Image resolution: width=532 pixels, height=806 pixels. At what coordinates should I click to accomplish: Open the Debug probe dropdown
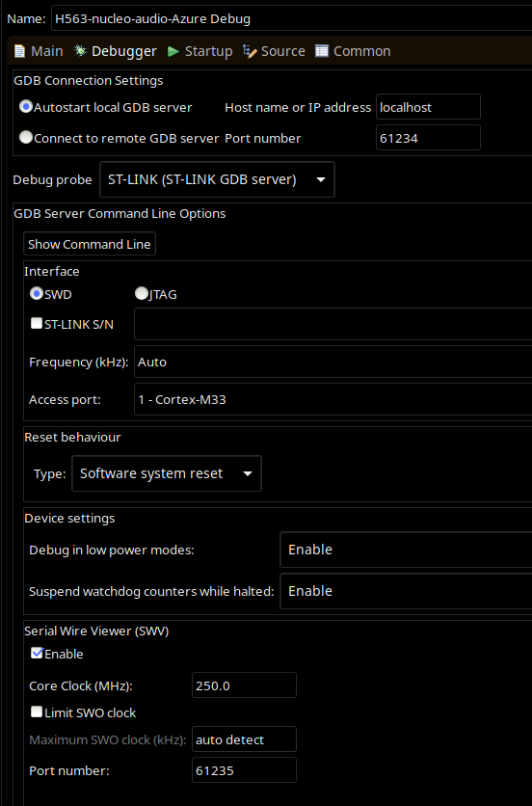[217, 179]
